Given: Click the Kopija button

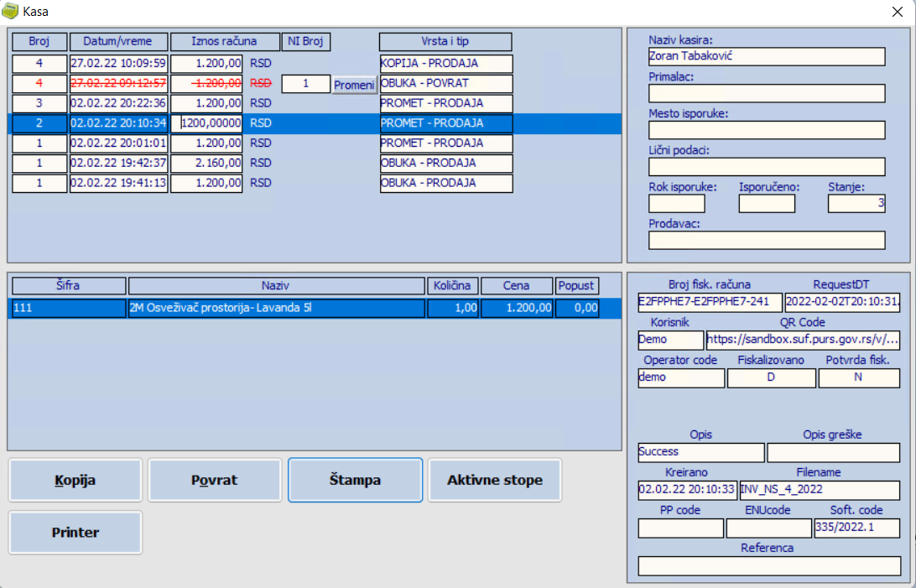Looking at the screenshot, I should (75, 480).
